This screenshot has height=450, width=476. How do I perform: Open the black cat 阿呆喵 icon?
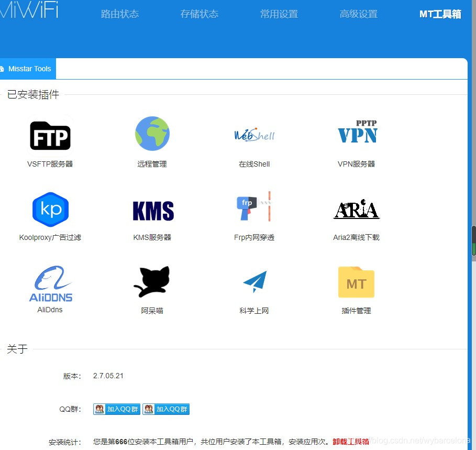[x=151, y=281]
